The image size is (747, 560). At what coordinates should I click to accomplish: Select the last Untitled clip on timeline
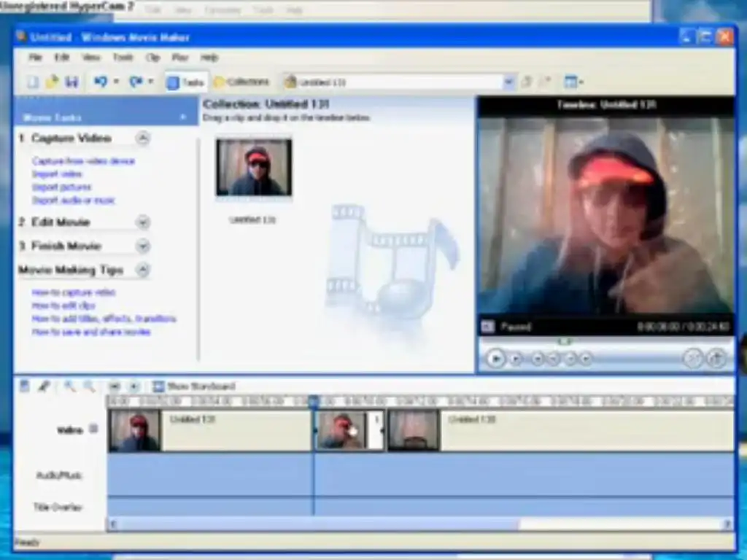(x=561, y=430)
